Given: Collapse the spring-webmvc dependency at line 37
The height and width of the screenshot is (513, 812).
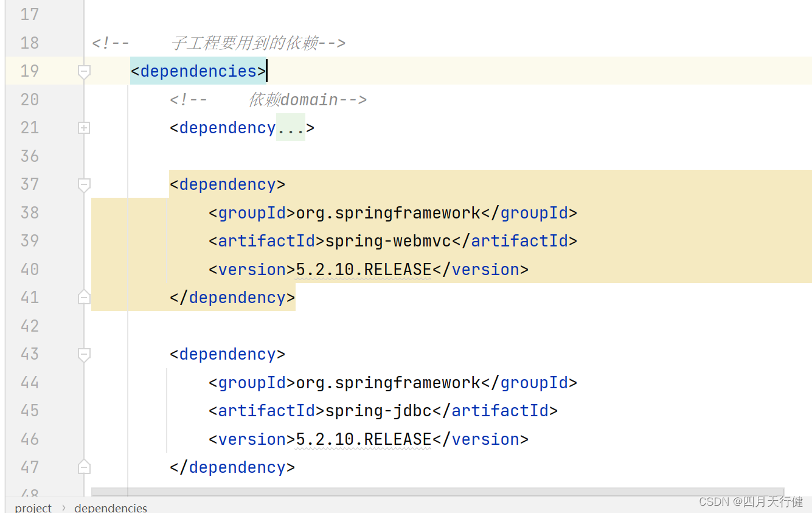Looking at the screenshot, I should point(84,185).
